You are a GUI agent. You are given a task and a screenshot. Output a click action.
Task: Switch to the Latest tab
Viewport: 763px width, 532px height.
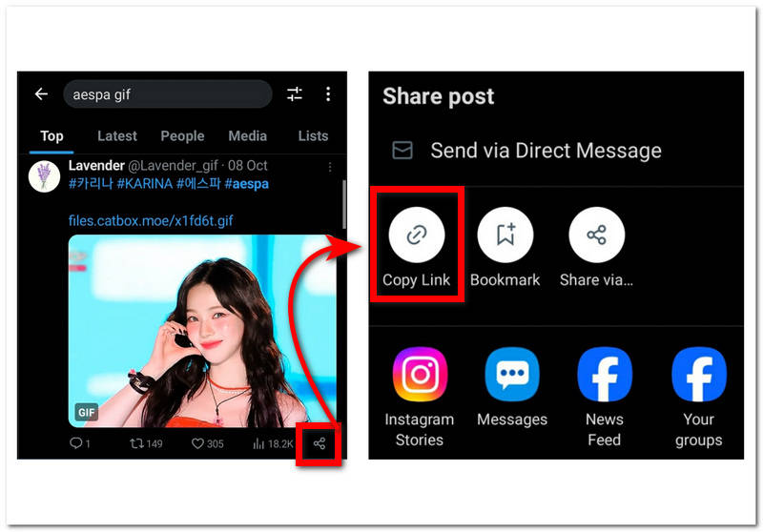pyautogui.click(x=116, y=136)
